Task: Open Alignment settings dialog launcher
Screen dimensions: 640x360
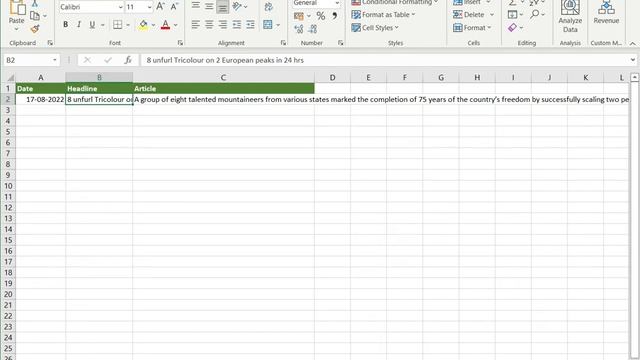Action: point(283,43)
